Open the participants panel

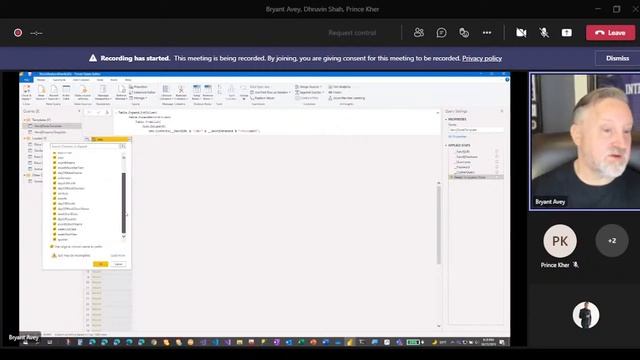coord(419,33)
